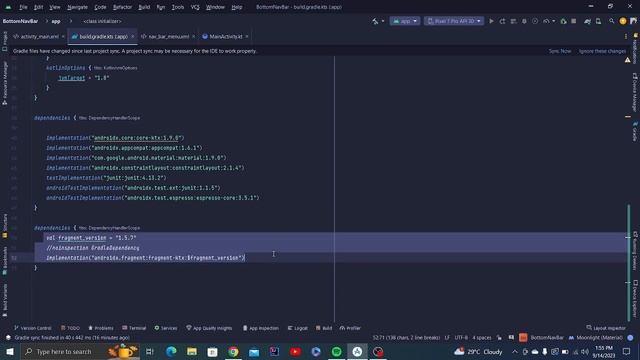Image resolution: width=640 pixels, height=360 pixels.
Task: Open the Build menu
Action: click(x=144, y=7)
